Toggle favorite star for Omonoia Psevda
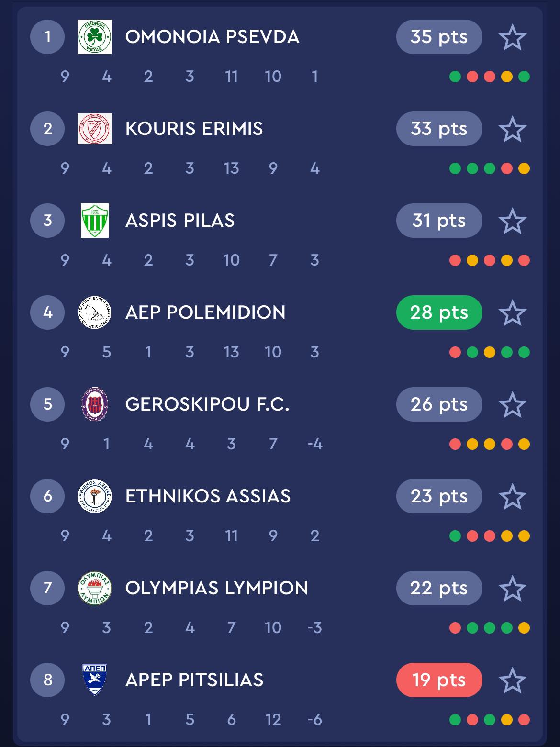This screenshot has height=747, width=560. pos(513,37)
